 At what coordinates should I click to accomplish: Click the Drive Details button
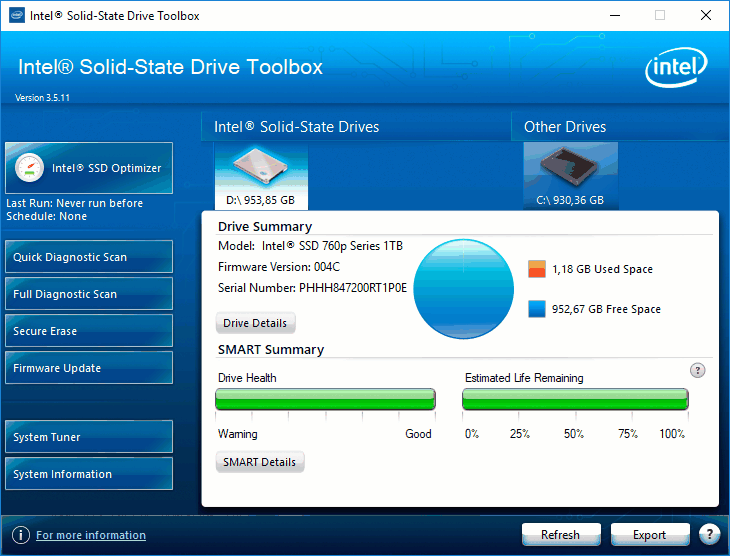click(x=255, y=323)
